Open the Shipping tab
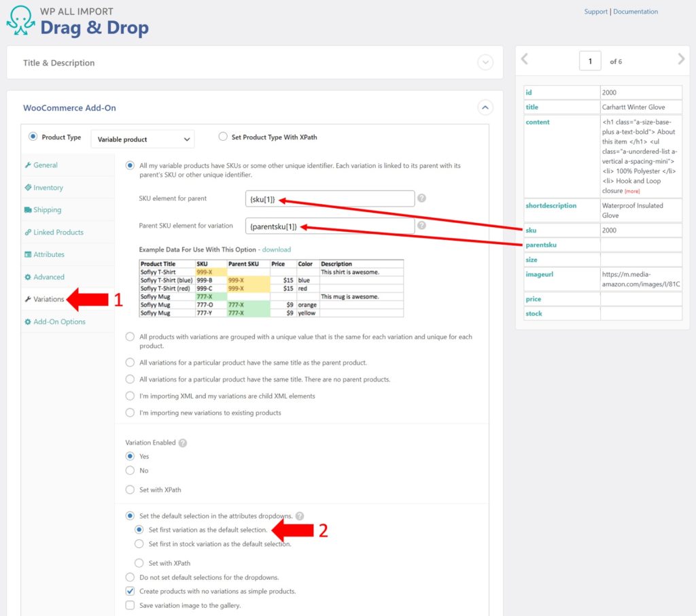696x616 pixels. tap(48, 209)
